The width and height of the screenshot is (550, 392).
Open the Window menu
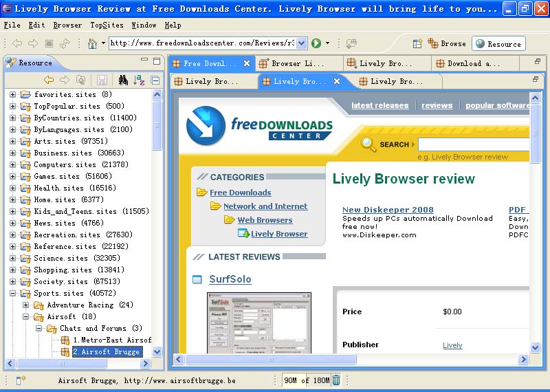(x=144, y=25)
